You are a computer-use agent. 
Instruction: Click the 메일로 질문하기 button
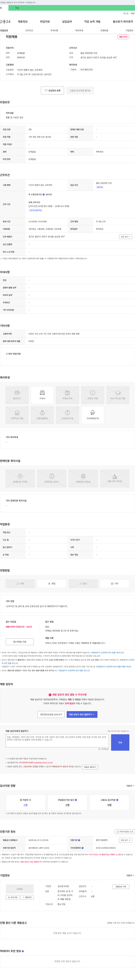pyautogui.click(x=90, y=767)
